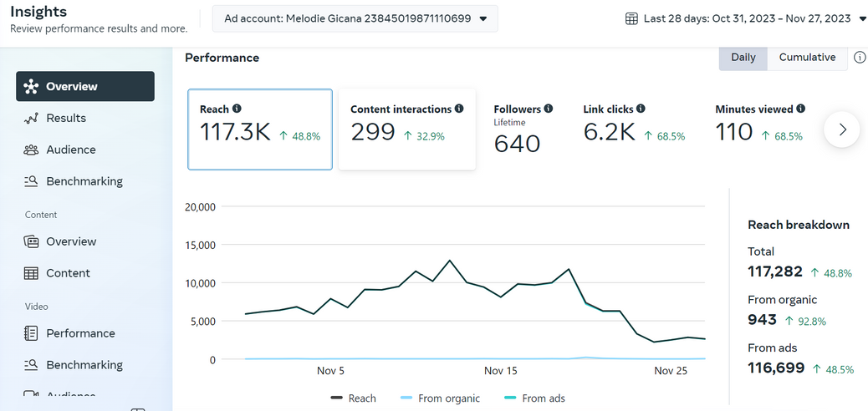
Task: Open the Ad account dropdown
Action: point(355,19)
